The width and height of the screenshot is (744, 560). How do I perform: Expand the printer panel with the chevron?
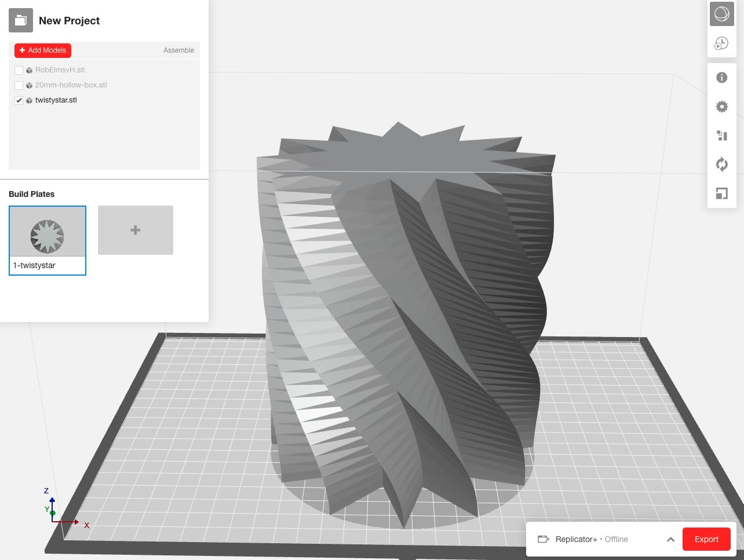tap(670, 539)
